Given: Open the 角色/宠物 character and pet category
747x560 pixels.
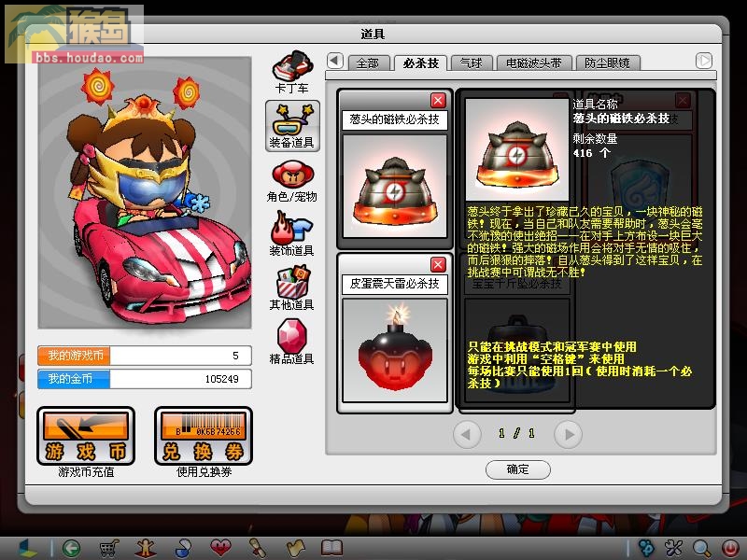Looking at the screenshot, I should point(292,181).
